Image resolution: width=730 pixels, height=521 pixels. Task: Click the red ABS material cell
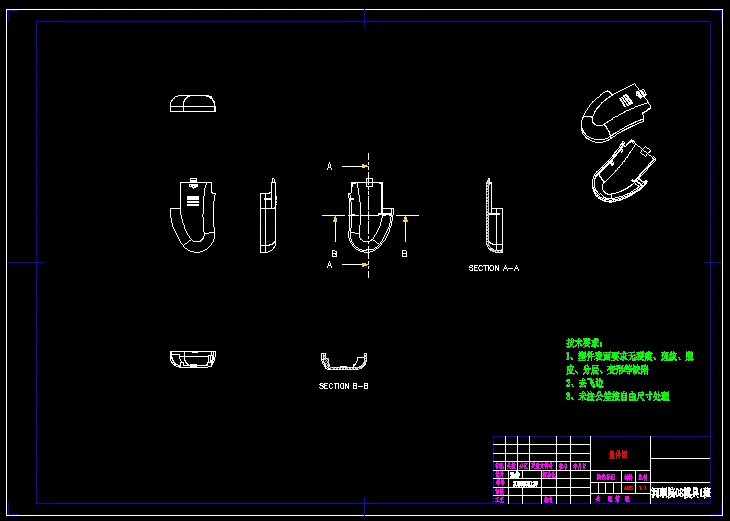coord(629,488)
